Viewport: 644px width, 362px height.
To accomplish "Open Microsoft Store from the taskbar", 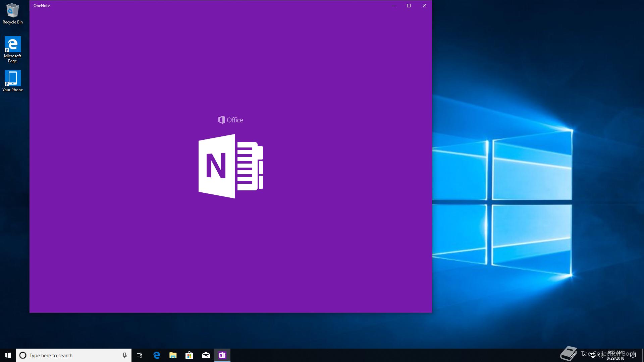I will [190, 355].
